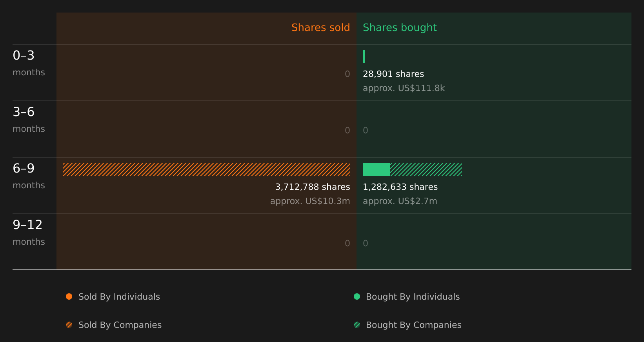Click the 9–12 months row label
This screenshot has width=644, height=342.
point(29,233)
